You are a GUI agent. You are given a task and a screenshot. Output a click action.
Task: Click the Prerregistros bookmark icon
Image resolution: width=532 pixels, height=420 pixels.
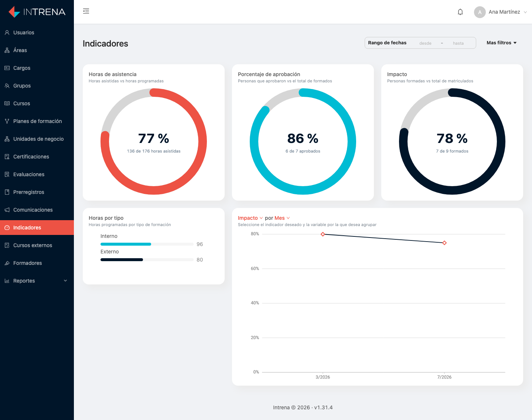click(7, 192)
